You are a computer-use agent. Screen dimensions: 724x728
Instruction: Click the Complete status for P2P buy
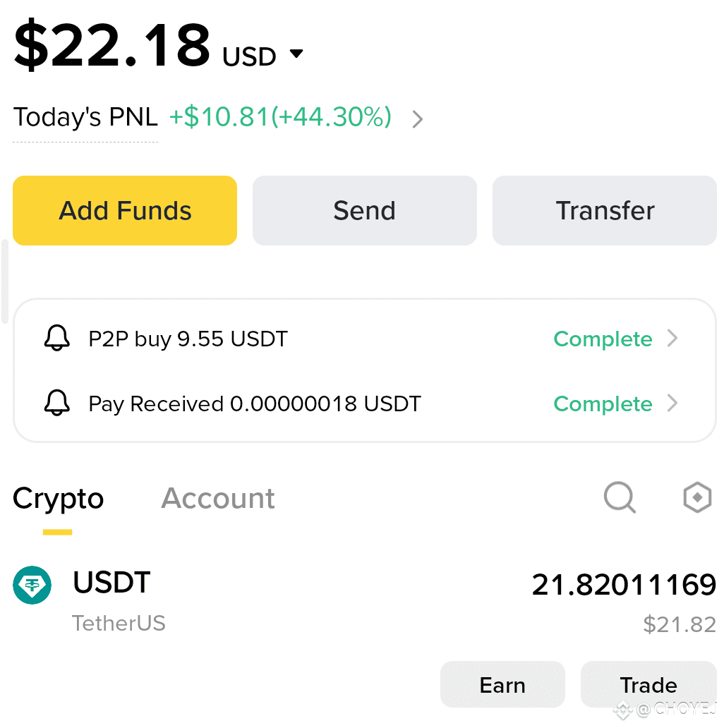[x=603, y=339]
